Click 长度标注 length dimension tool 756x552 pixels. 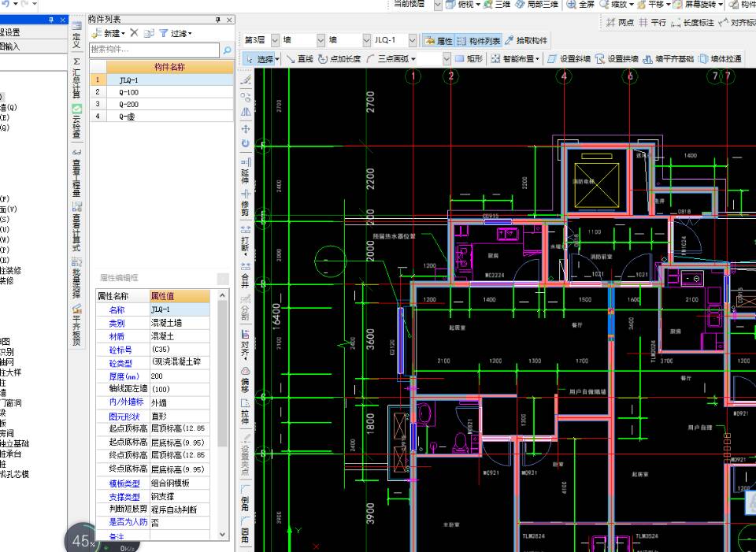pyautogui.click(x=692, y=22)
